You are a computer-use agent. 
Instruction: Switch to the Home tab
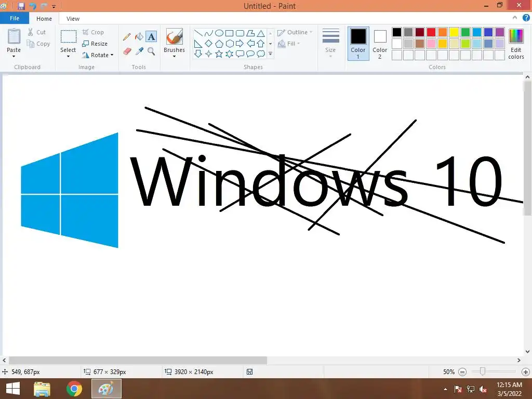44,19
